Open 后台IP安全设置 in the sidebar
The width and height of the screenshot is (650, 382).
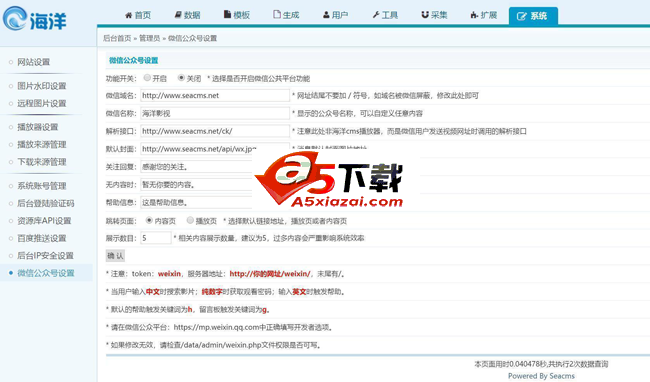[46, 256]
